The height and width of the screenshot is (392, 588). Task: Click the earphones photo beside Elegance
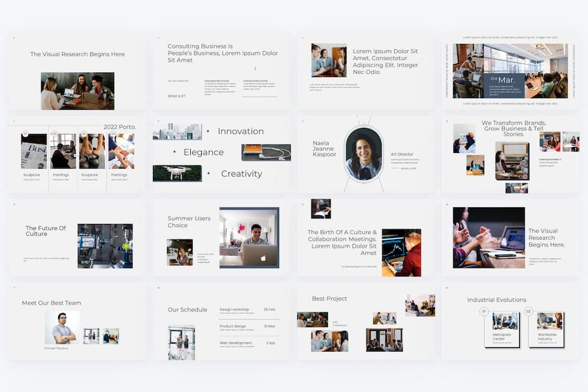266,152
